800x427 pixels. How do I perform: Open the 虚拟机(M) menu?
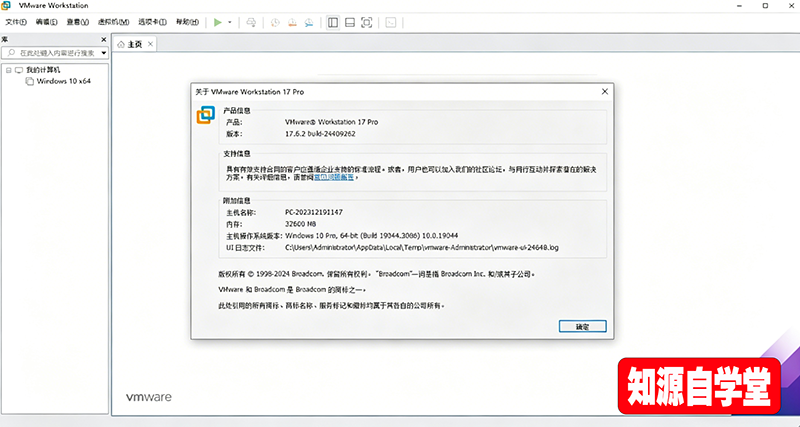pyautogui.click(x=115, y=21)
